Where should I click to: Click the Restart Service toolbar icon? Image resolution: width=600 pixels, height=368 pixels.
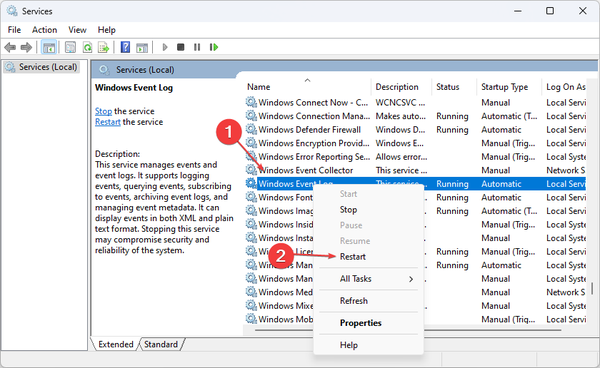(214, 47)
